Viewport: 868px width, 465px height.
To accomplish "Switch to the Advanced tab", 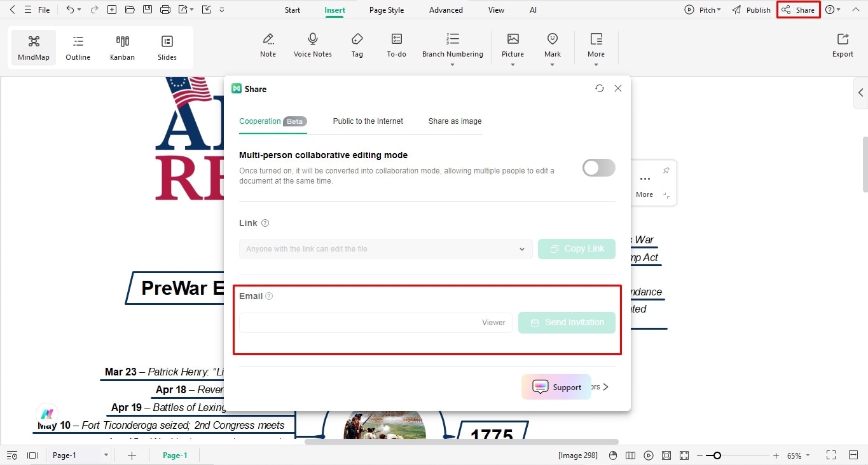I will point(446,10).
